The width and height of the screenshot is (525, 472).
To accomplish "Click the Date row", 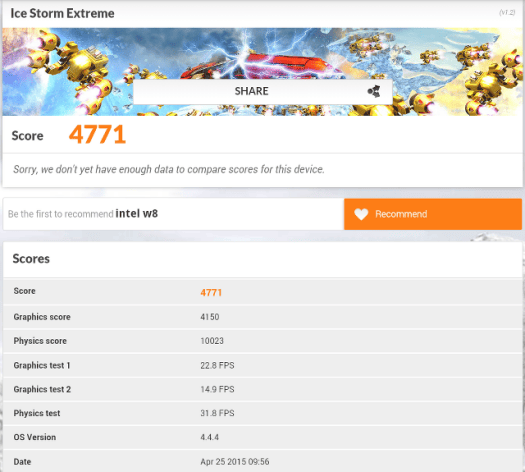I will (x=263, y=461).
